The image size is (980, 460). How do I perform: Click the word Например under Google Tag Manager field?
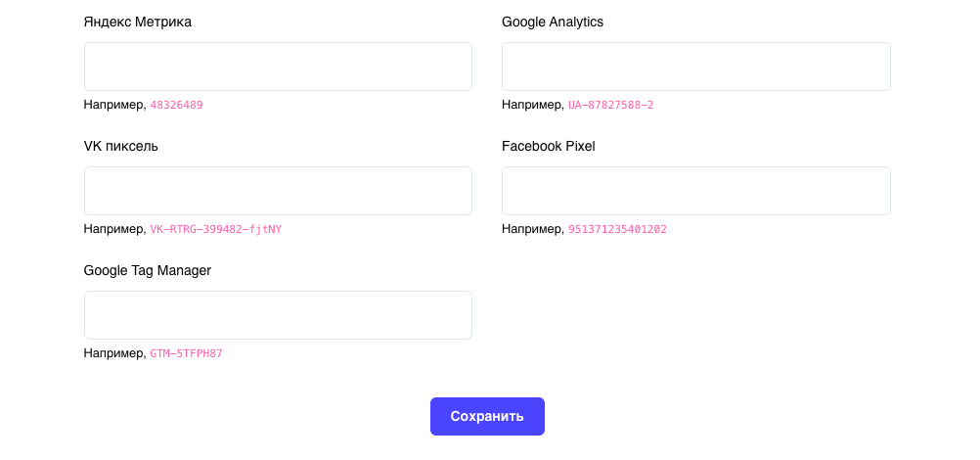[113, 353]
